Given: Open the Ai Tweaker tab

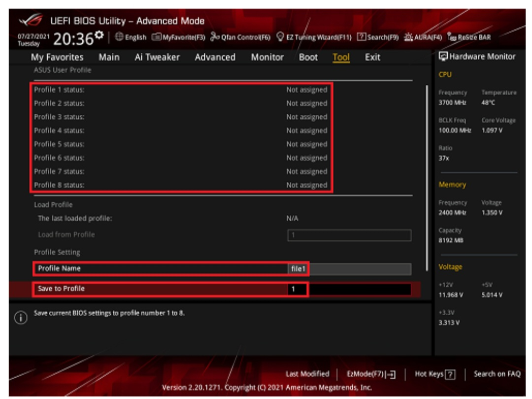Looking at the screenshot, I should [x=157, y=57].
